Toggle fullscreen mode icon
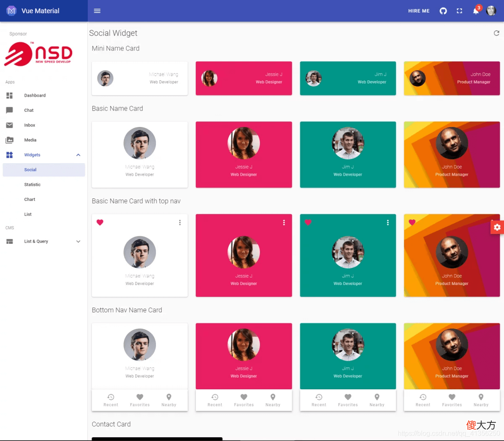The width and height of the screenshot is (504, 441). coord(459,11)
